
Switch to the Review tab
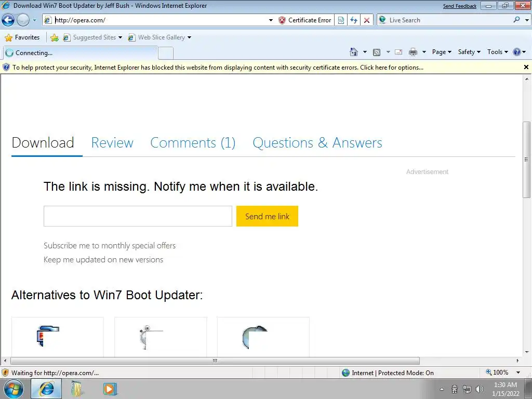[112, 143]
